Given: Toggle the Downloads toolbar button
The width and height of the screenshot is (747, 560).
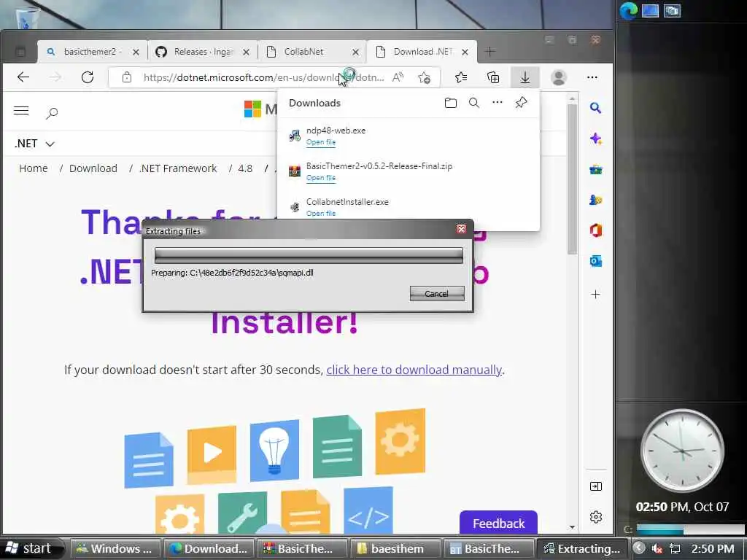Looking at the screenshot, I should click(x=525, y=77).
